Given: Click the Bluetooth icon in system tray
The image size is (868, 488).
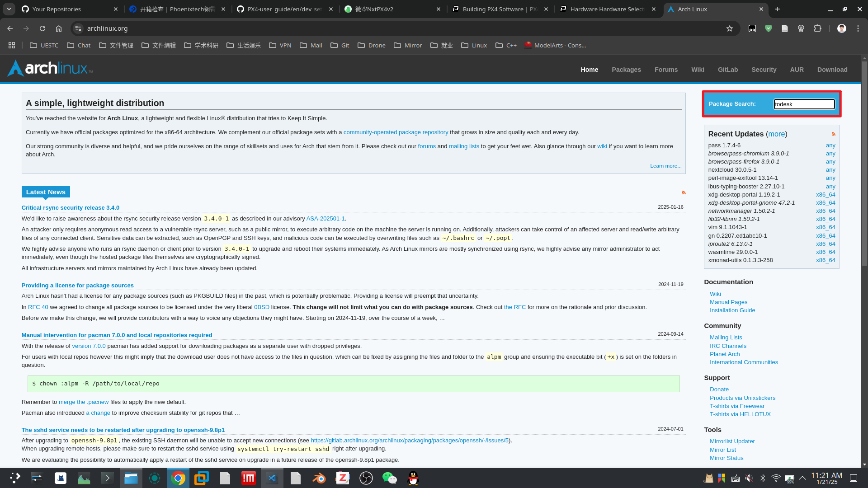Looking at the screenshot, I should coord(763,478).
